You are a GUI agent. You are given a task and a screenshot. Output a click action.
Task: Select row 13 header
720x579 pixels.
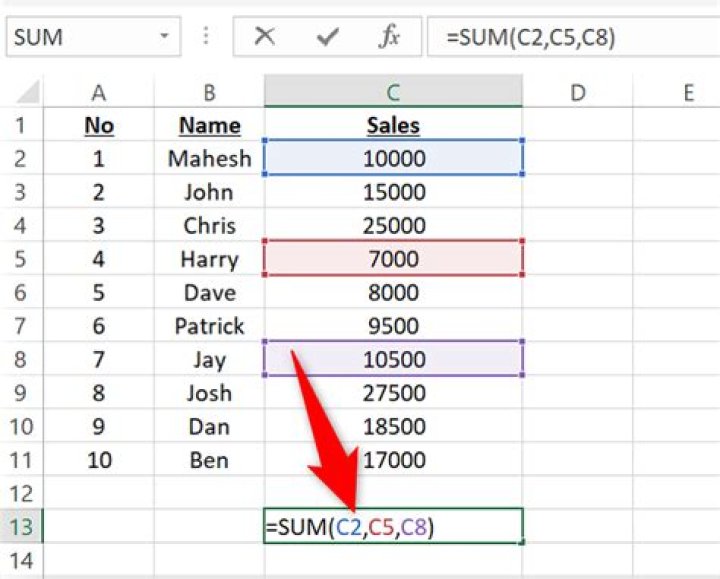[22, 527]
